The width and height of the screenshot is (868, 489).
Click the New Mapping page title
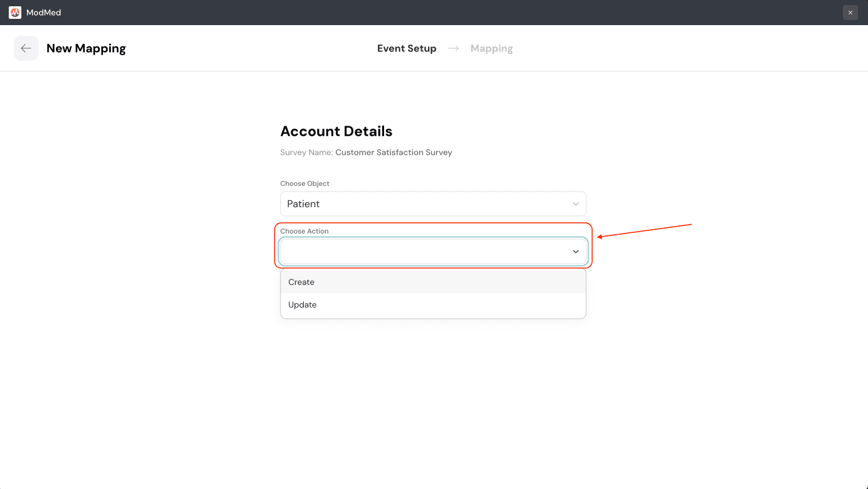86,48
